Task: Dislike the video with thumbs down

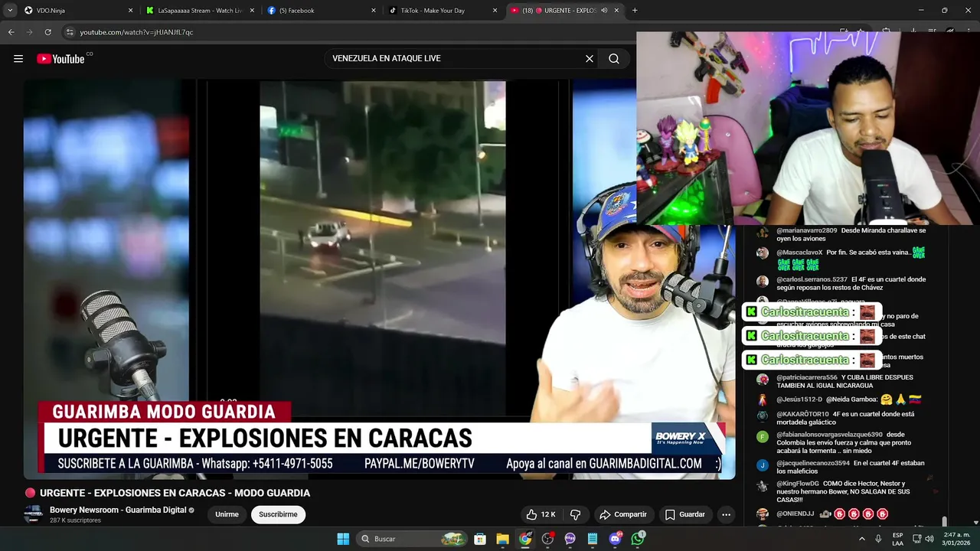Action: tap(576, 514)
